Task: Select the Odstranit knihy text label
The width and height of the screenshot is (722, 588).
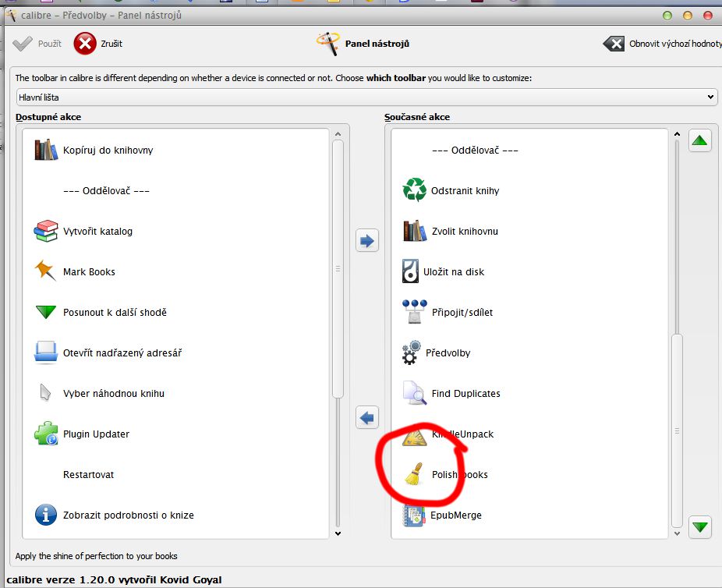Action: point(465,190)
